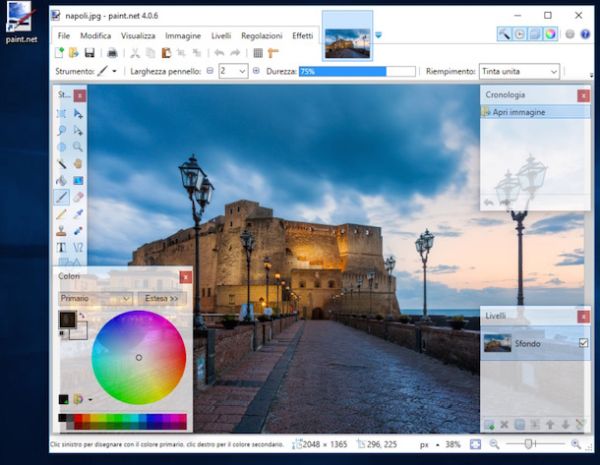Open the Regolazioni menu
This screenshot has width=600, height=465.
pyautogui.click(x=260, y=35)
